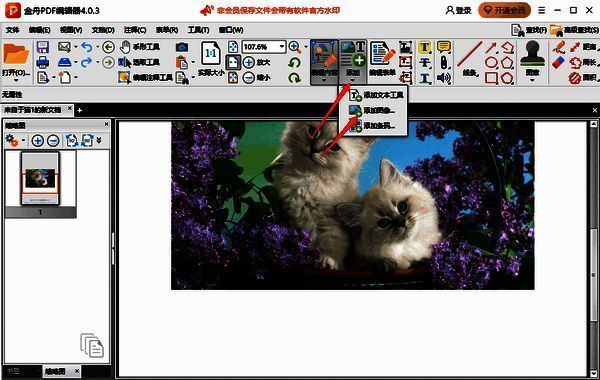Select the Line (线条) drawing tool
600x380 pixels.
click(470, 59)
